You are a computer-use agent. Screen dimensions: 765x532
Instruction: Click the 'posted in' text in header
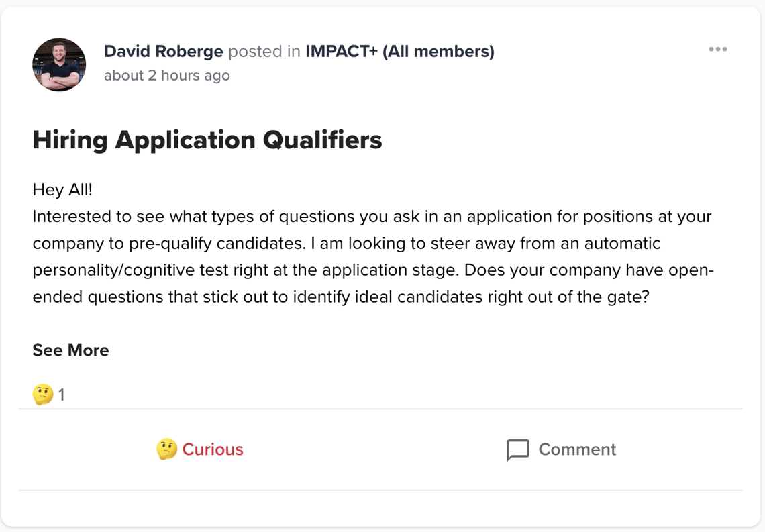(264, 52)
